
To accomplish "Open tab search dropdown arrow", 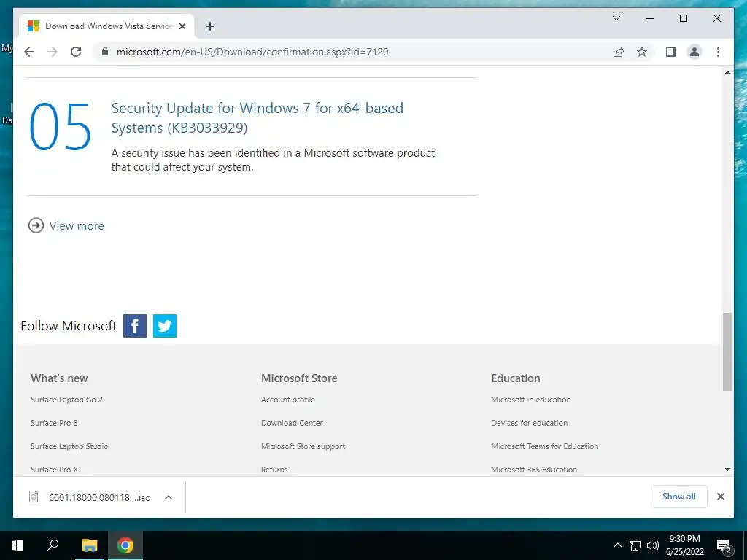I will click(x=616, y=18).
